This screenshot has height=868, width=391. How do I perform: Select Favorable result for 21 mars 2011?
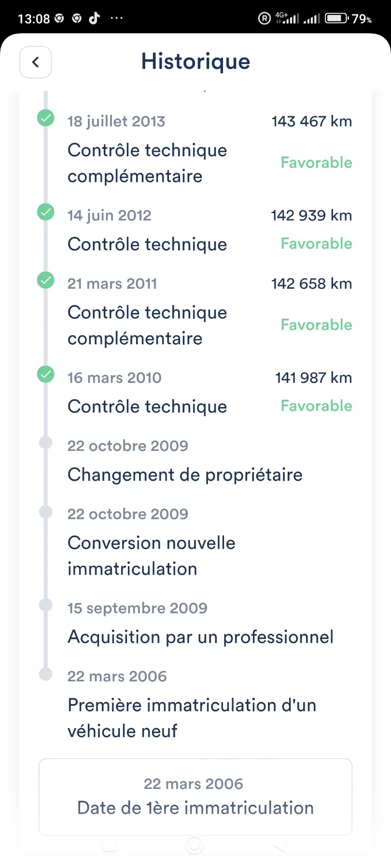(317, 325)
